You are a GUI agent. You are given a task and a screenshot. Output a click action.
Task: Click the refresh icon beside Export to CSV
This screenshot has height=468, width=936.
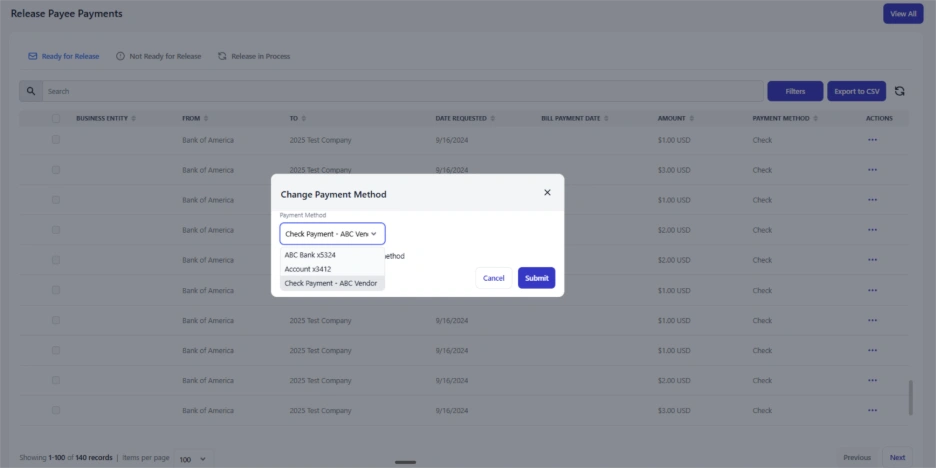pos(899,91)
